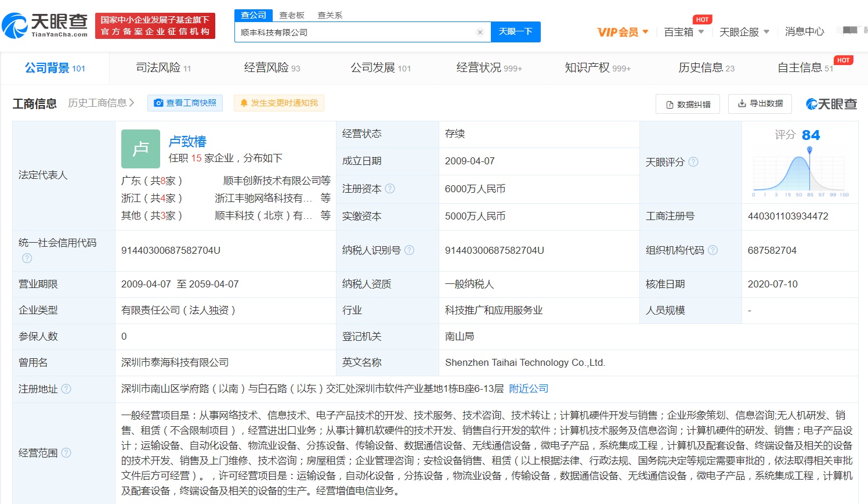Switch to the 公司背景 tab
The height and width of the screenshot is (504, 868).
coord(55,68)
